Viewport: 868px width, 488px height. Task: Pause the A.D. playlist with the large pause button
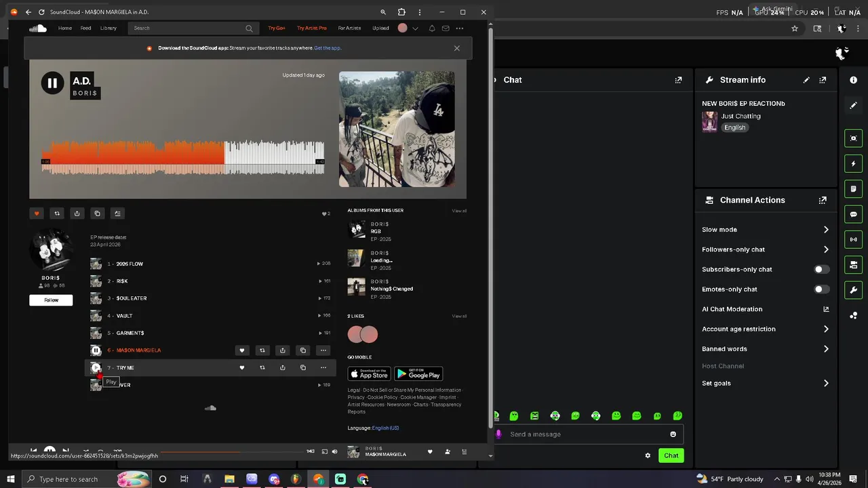[x=52, y=83]
